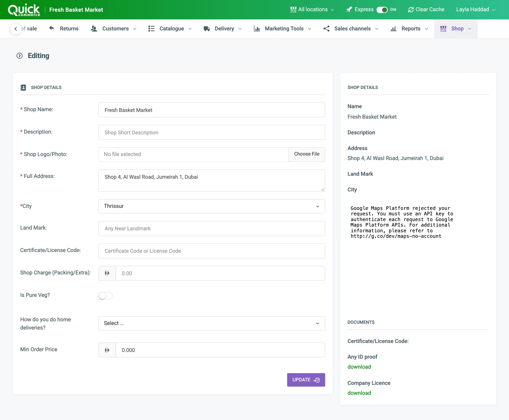Click the Marketing Tools chart icon
Screen dimensions: 509x420
click(257, 28)
